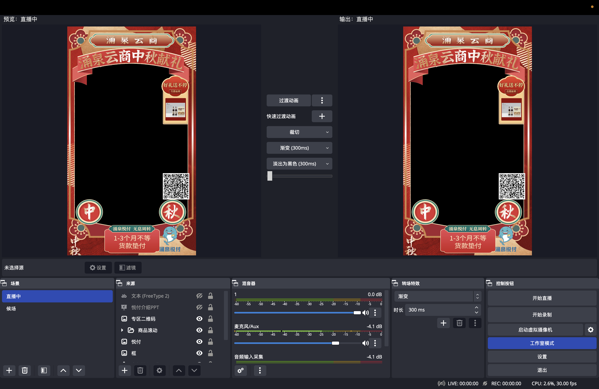Hide the 悦付 image source

[199, 342]
